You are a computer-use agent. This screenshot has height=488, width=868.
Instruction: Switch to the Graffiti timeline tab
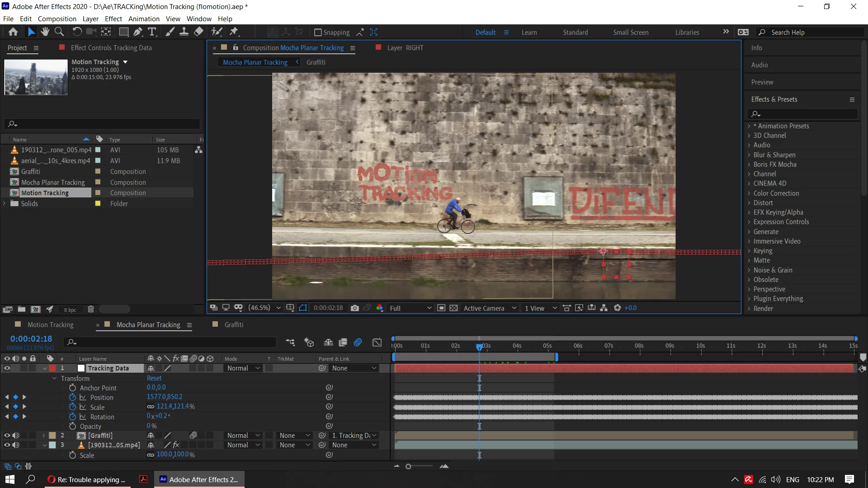coord(234,325)
